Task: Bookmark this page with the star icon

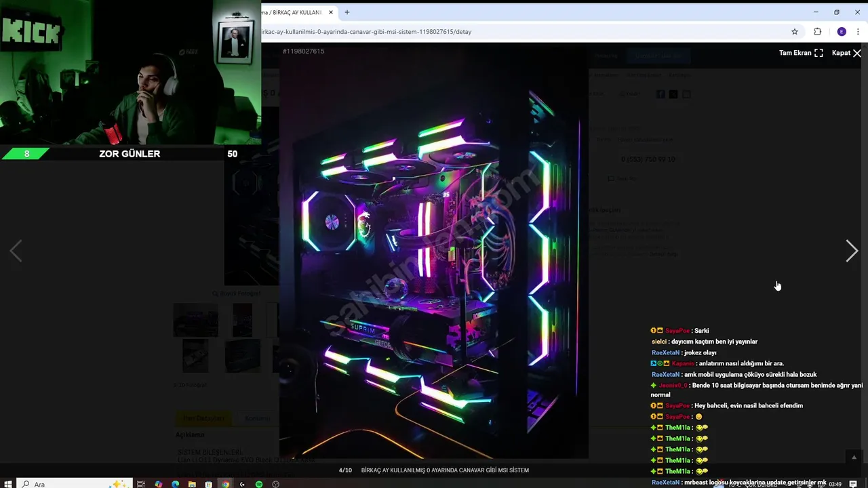Action: pos(795,32)
